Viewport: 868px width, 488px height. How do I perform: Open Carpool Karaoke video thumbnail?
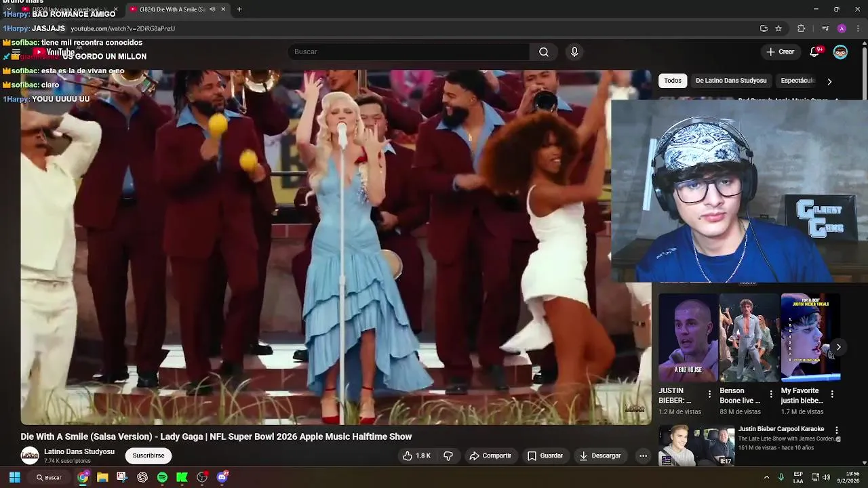[696, 445]
